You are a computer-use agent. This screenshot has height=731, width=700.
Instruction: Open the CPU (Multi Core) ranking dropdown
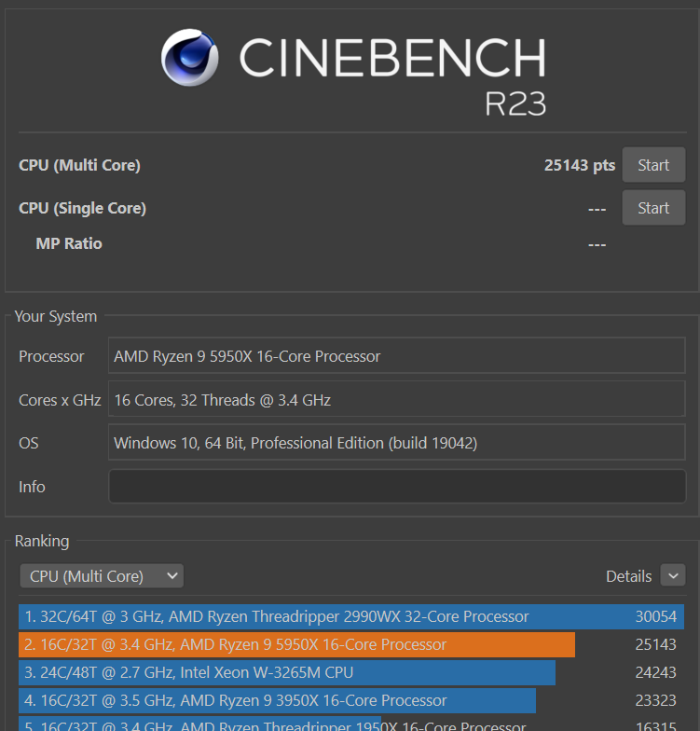click(x=102, y=576)
